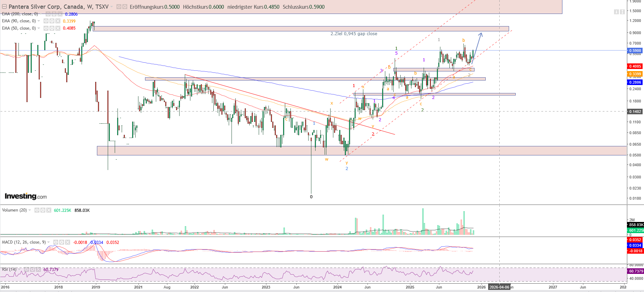Click the pane move-down arrow icon

click(616, 12)
